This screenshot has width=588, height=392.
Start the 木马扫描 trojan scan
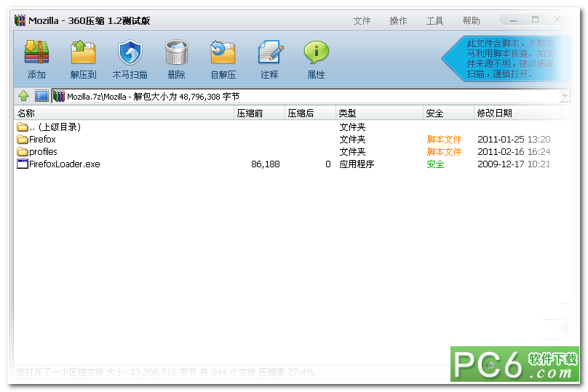click(x=130, y=59)
